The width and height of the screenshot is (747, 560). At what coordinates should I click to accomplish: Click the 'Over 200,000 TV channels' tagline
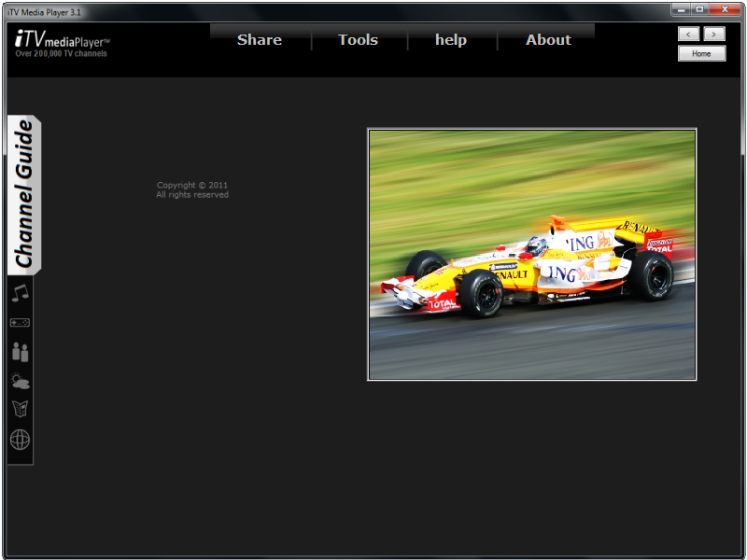pos(61,53)
